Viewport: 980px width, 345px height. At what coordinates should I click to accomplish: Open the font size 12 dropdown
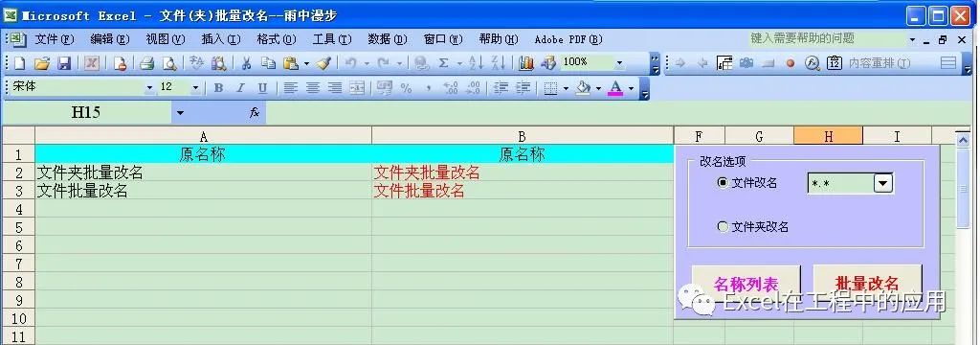click(x=195, y=88)
